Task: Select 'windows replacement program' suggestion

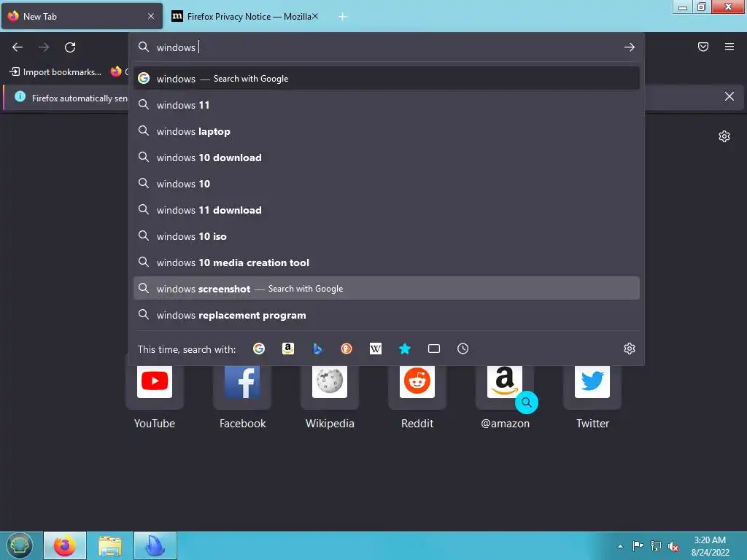Action: (x=387, y=315)
